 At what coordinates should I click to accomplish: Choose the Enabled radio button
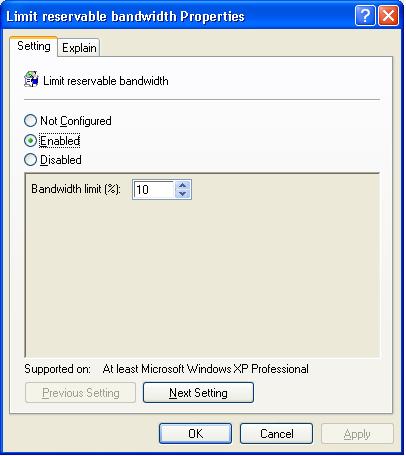pyautogui.click(x=30, y=141)
